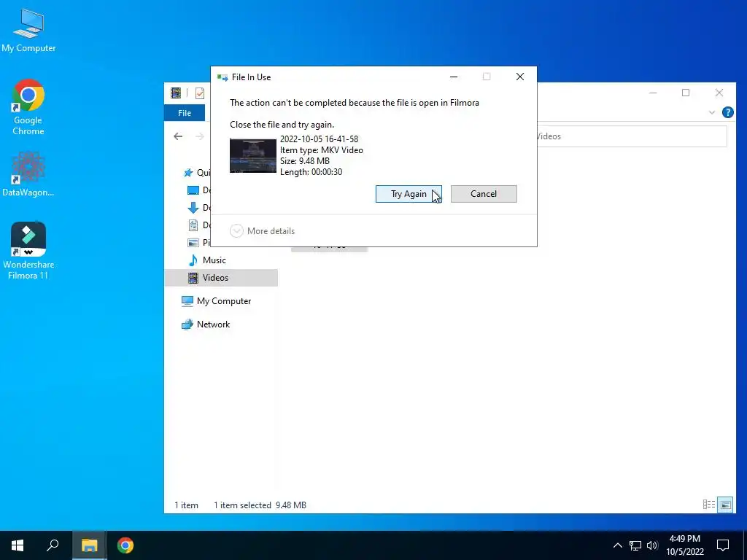Open the volume tray icon
The height and width of the screenshot is (560, 747).
[652, 545]
